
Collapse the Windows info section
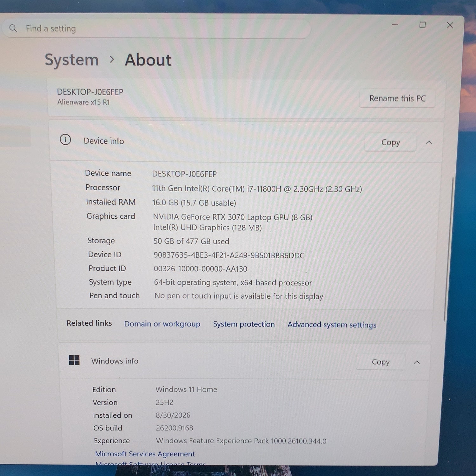point(417,362)
